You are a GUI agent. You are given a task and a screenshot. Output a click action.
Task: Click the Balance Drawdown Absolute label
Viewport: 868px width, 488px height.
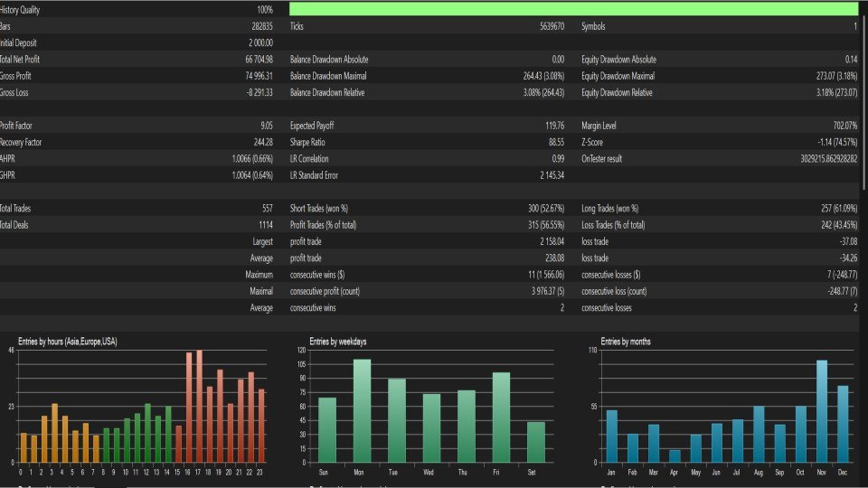click(329, 60)
